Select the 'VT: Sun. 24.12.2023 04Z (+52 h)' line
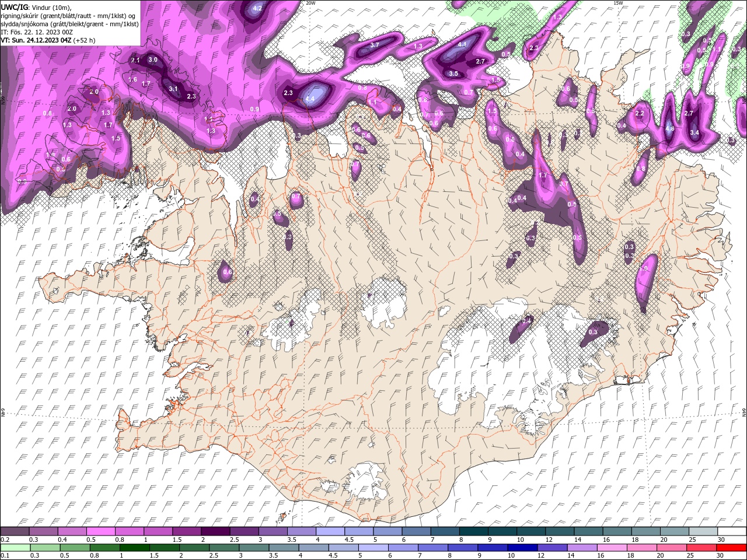Screen dimensions: 747x560 point(48,40)
